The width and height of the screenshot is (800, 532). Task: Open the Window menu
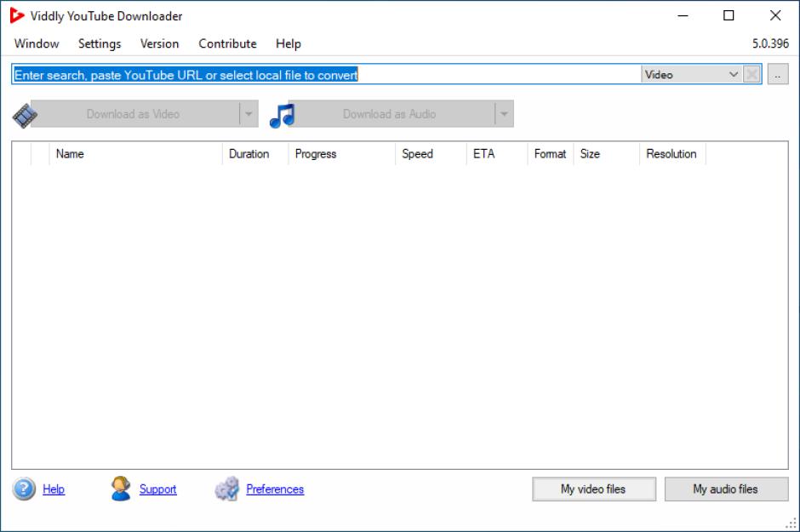click(37, 43)
